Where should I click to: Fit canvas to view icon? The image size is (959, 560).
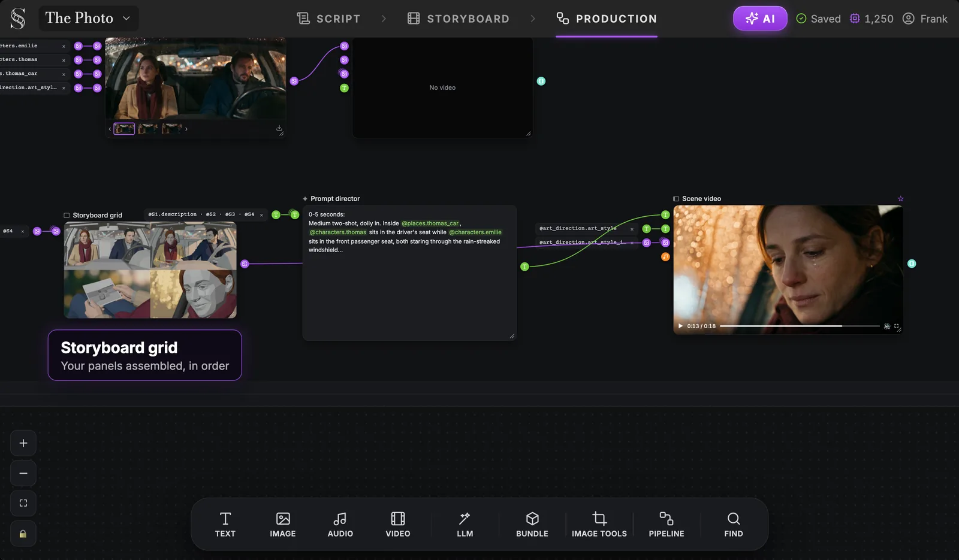23,503
